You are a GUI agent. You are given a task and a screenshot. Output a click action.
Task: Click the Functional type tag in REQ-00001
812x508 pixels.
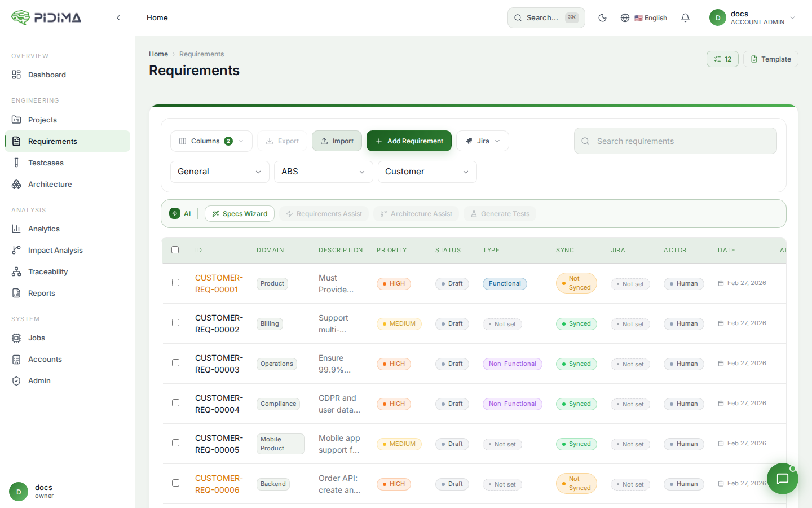[505, 284]
